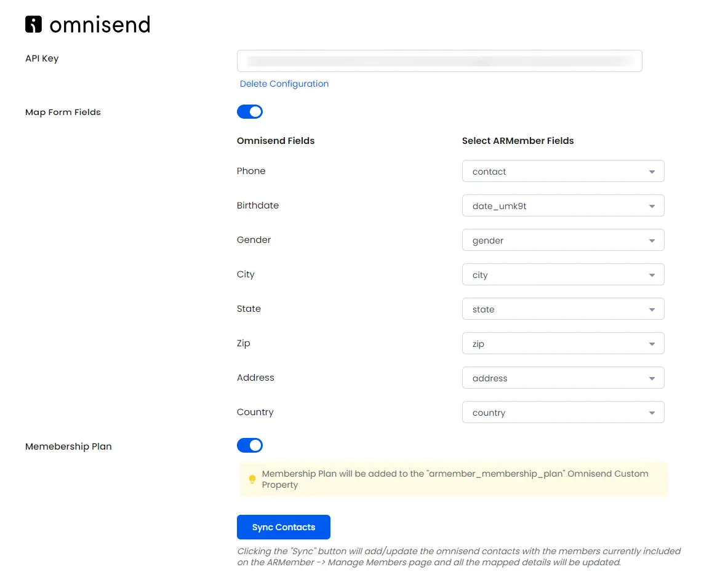Click the omnisend brand name text
The height and width of the screenshot is (580, 728).
(100, 25)
